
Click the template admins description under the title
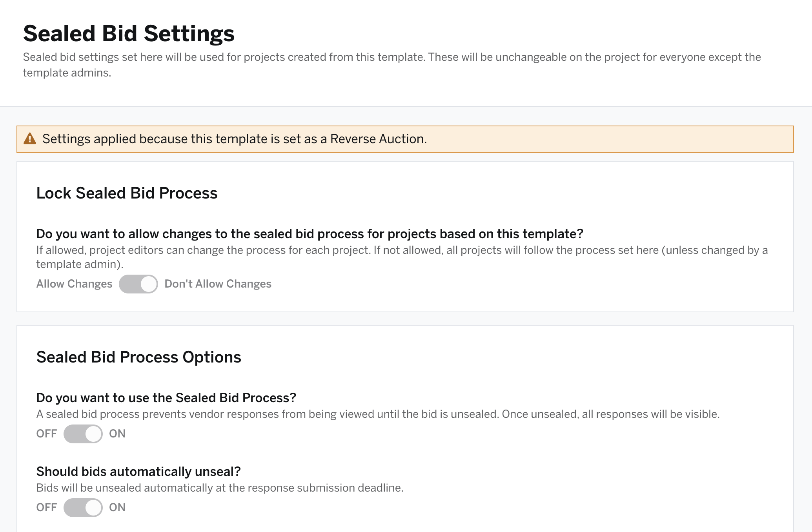pyautogui.click(x=392, y=65)
